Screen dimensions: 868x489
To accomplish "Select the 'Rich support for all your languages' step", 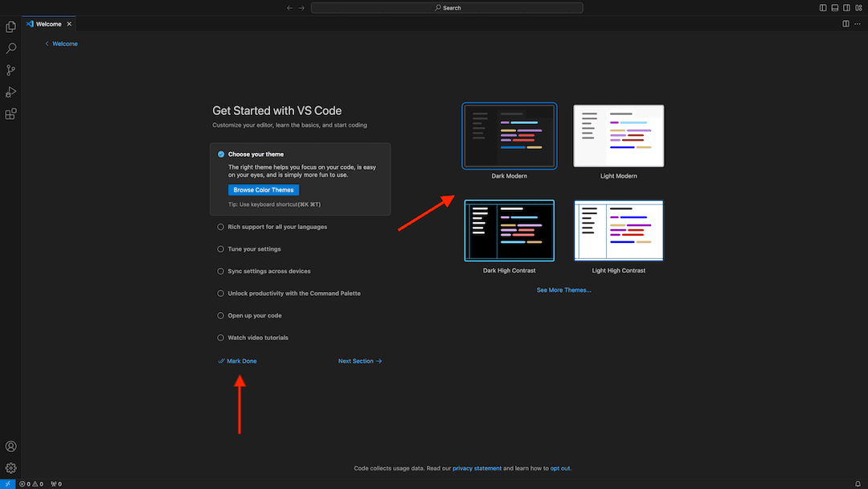I will click(x=276, y=227).
